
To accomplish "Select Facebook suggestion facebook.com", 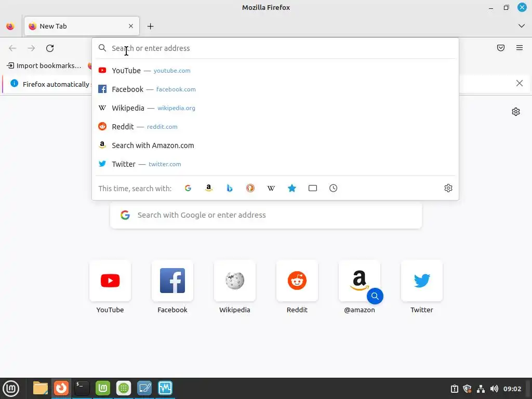I will (x=275, y=89).
